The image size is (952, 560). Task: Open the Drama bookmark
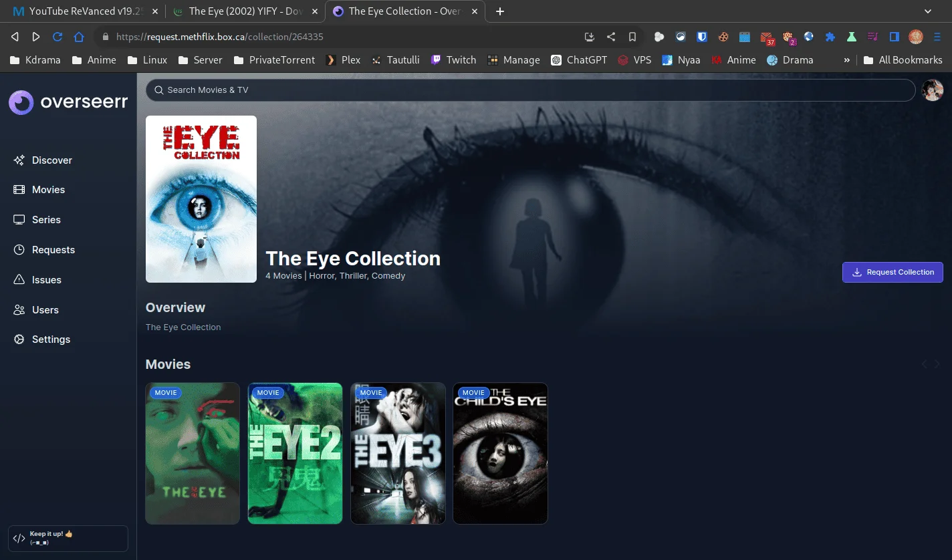pyautogui.click(x=790, y=60)
